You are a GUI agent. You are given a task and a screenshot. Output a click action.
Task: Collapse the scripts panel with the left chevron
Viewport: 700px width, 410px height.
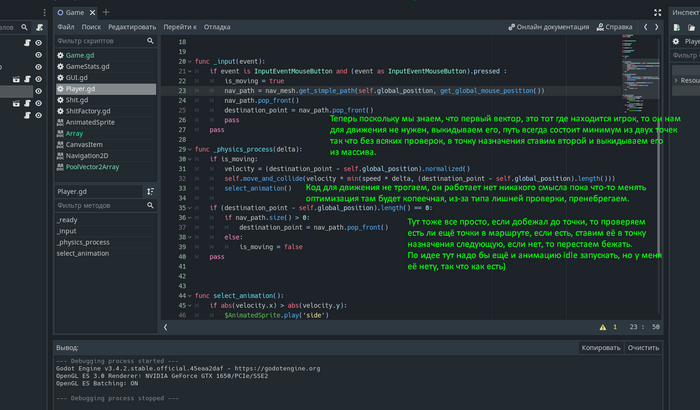(x=167, y=326)
